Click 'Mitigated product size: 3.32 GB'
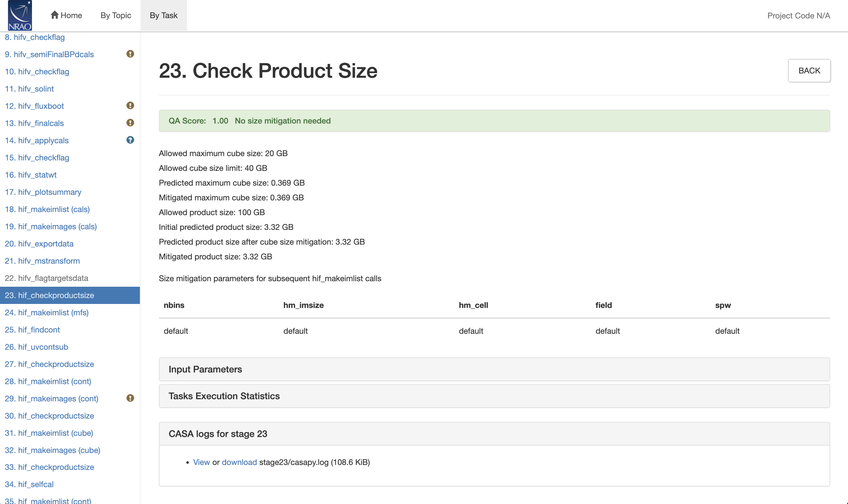The height and width of the screenshot is (504, 848). click(216, 257)
